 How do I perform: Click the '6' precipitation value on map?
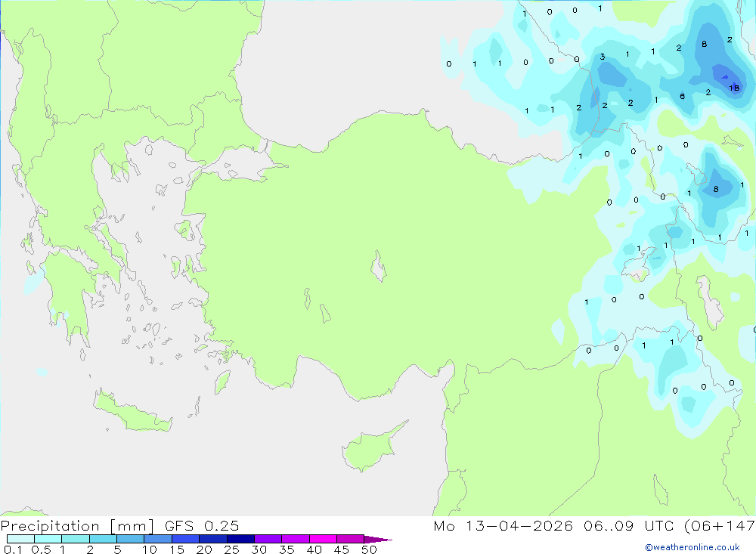pos(682,97)
